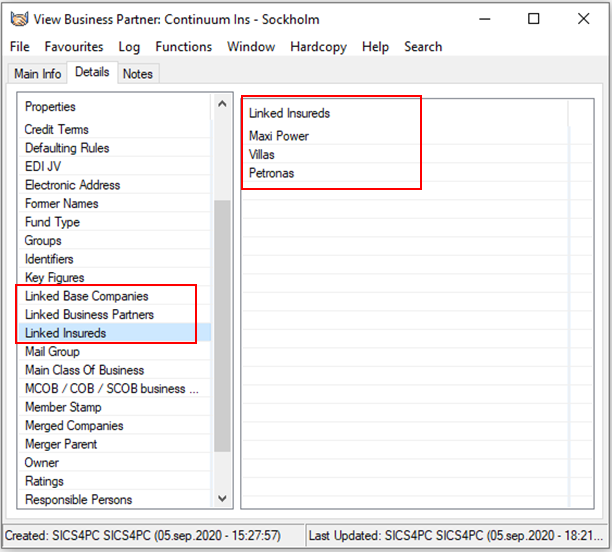Select Credit Terms in properties list
Viewport: 612px width, 552px height.
coord(56,129)
